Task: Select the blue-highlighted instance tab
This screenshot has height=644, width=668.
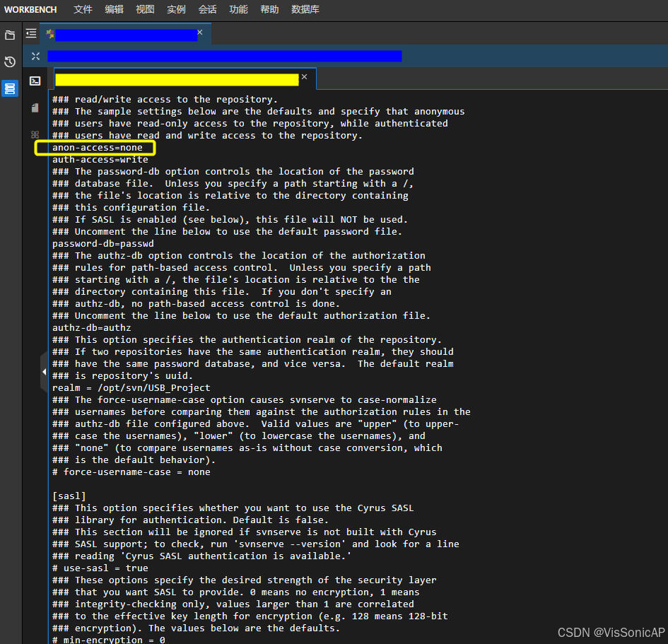Action: pyautogui.click(x=126, y=35)
